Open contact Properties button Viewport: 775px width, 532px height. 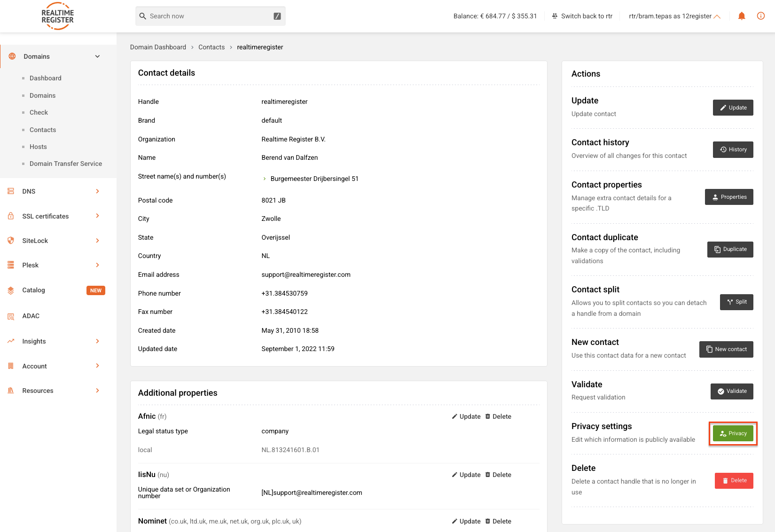[729, 197]
